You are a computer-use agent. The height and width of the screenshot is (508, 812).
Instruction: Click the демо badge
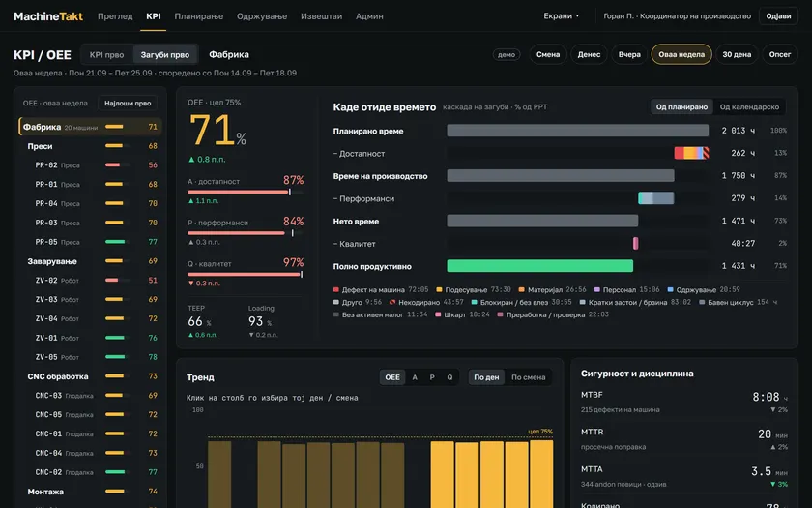click(507, 54)
